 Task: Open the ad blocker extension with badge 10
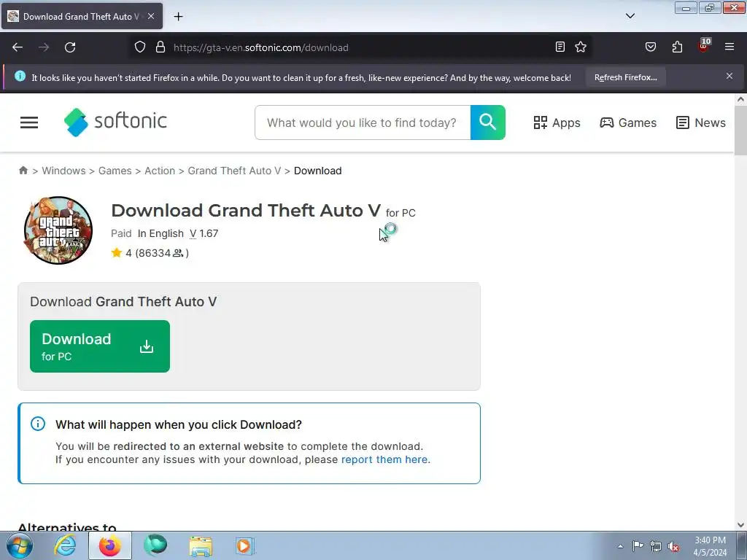[x=704, y=46]
